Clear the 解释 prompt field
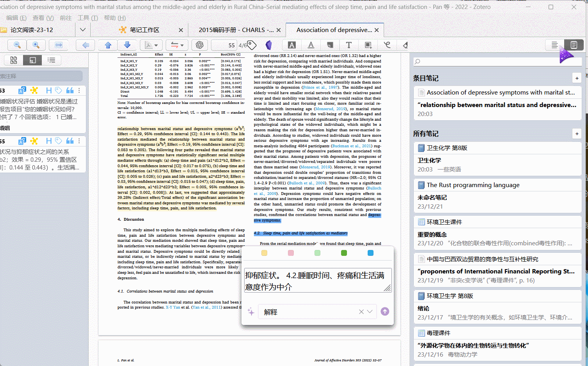 pos(361,311)
